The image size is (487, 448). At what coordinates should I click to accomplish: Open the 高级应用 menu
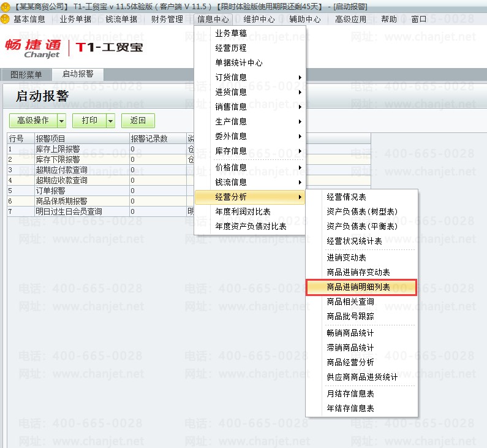pos(350,19)
